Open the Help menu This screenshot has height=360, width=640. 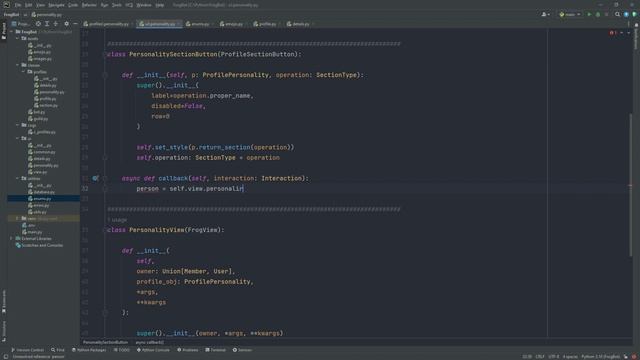coord(160,5)
